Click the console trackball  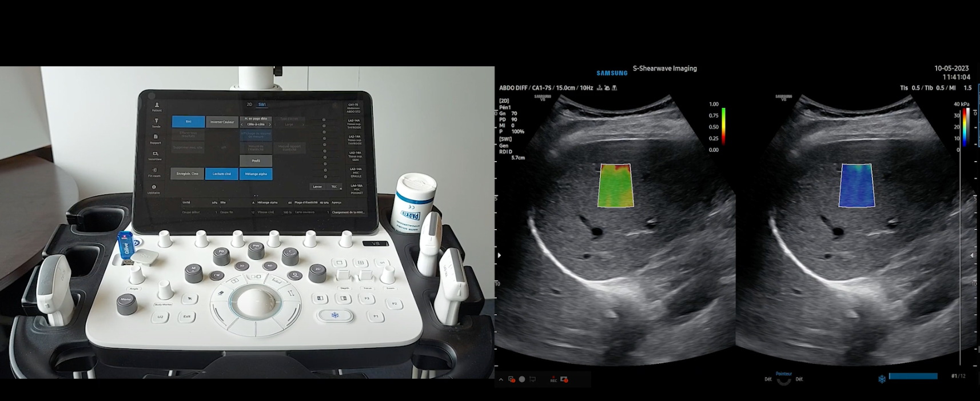pyautogui.click(x=256, y=302)
